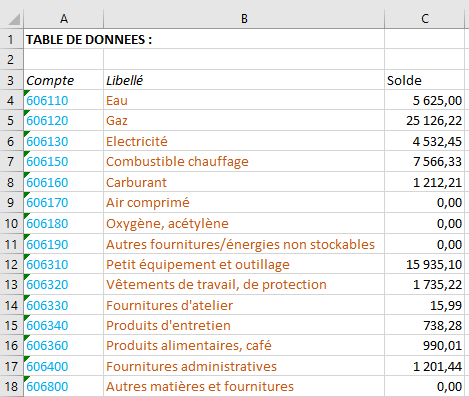Screen dimensions: 469x397
Task: Select account cell 606190
Action: tap(64, 244)
